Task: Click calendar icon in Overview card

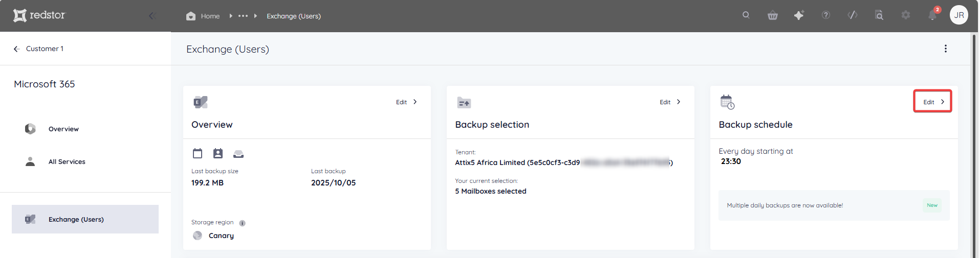Action: [198, 153]
